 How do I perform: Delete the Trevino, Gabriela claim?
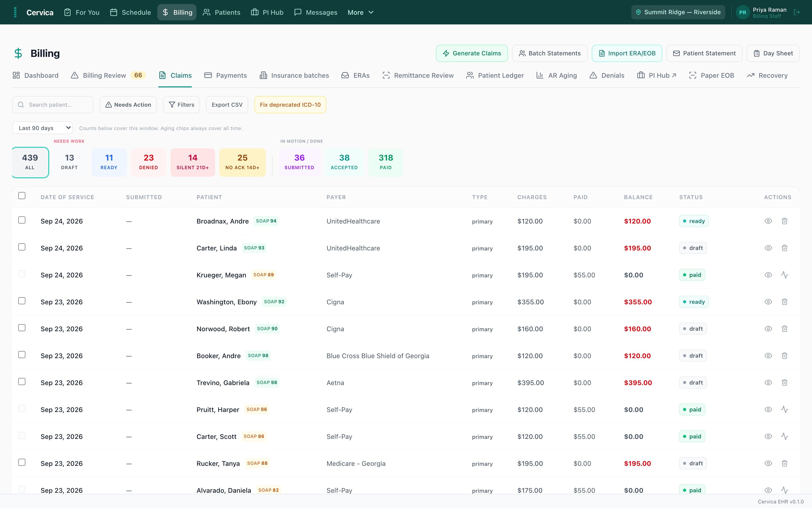click(x=785, y=382)
